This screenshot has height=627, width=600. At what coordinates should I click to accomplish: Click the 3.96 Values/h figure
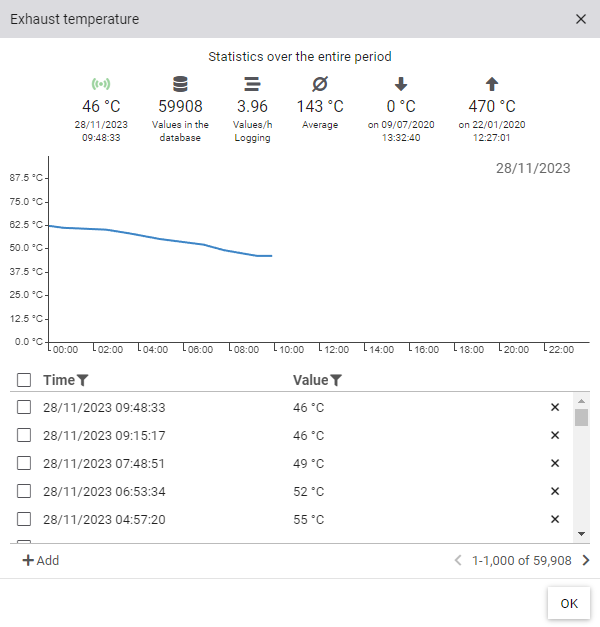click(x=252, y=106)
